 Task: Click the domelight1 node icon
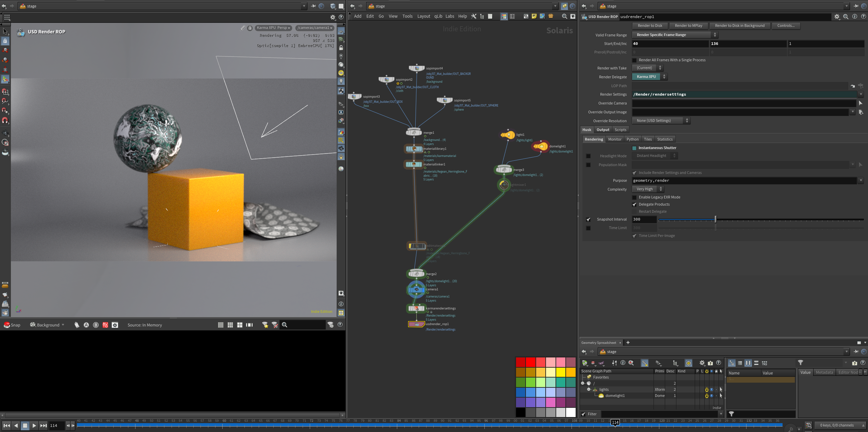[x=541, y=146]
